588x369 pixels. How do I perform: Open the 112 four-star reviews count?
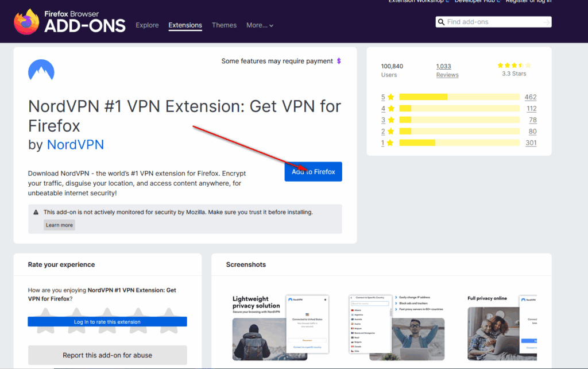pos(531,109)
